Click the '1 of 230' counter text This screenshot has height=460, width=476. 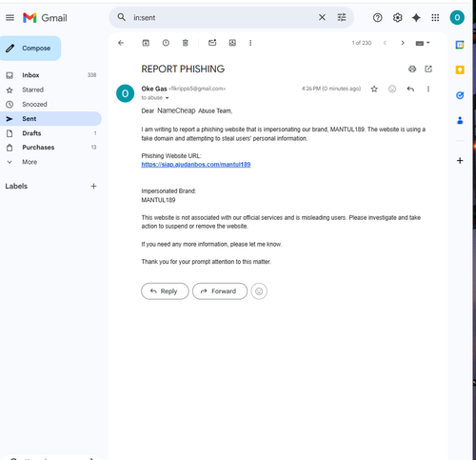click(362, 43)
